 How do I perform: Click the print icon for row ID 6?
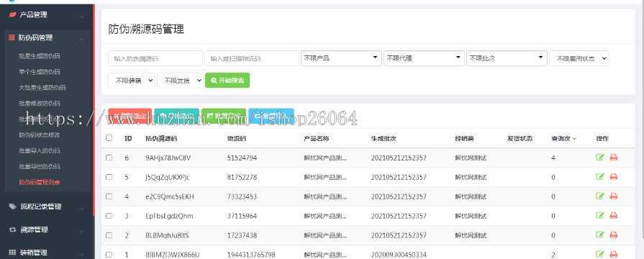tap(614, 158)
